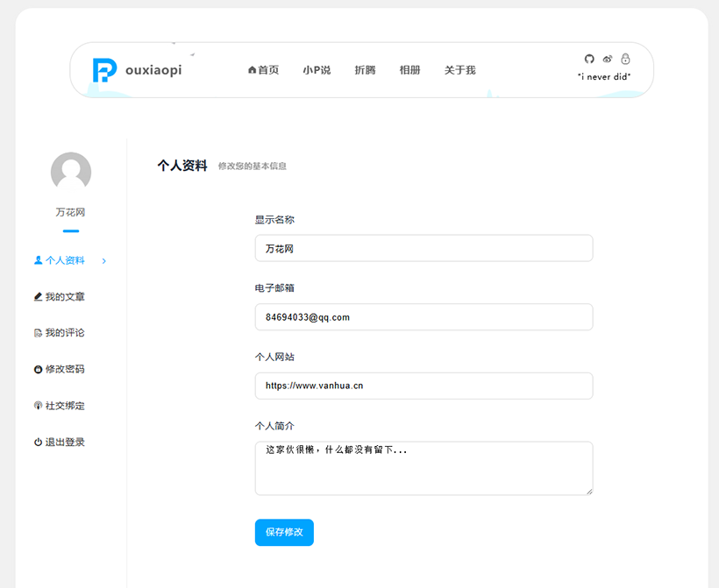This screenshot has height=588, width=719.
Task: Click the chevron arrow next to 个人资料
Action: pos(104,260)
